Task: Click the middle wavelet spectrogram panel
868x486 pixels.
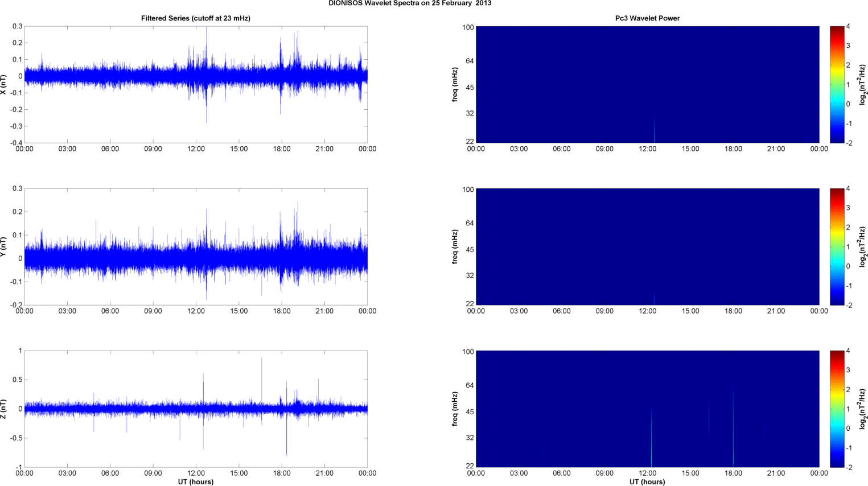Action: point(647,246)
